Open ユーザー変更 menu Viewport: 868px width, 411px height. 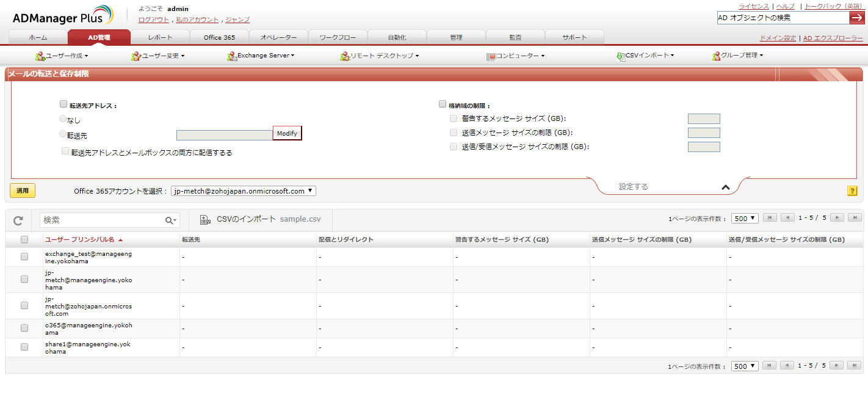[157, 56]
